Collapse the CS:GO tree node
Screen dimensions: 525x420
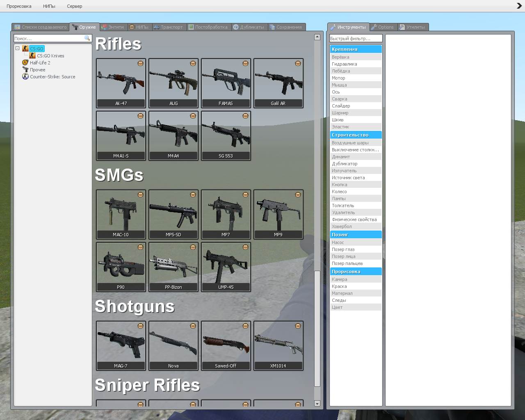point(18,48)
